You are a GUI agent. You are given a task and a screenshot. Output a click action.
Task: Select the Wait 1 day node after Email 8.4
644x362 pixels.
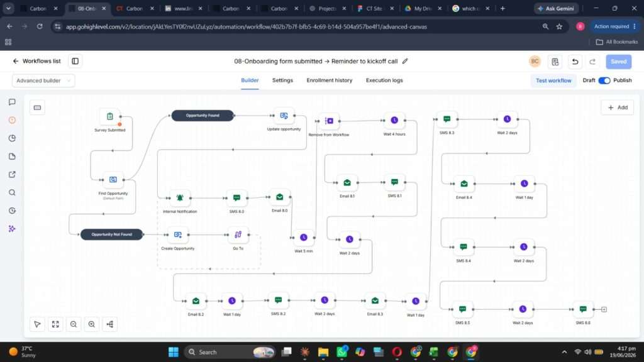(x=525, y=184)
